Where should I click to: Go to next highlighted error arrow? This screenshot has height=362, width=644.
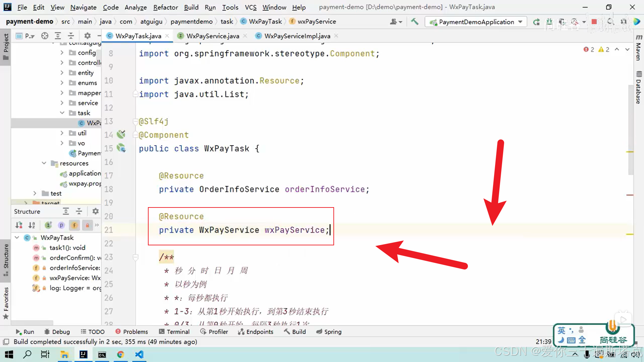[x=627, y=49]
